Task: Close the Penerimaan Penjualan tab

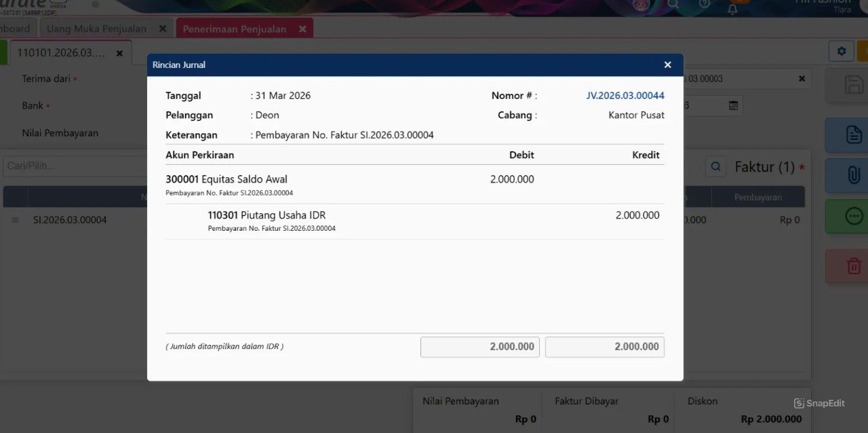Action: point(302,29)
